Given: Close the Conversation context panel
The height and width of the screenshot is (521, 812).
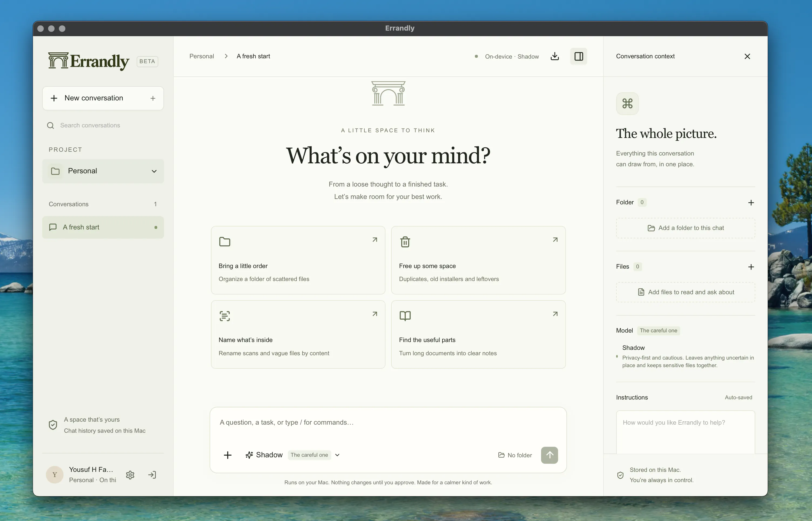Looking at the screenshot, I should tap(747, 56).
